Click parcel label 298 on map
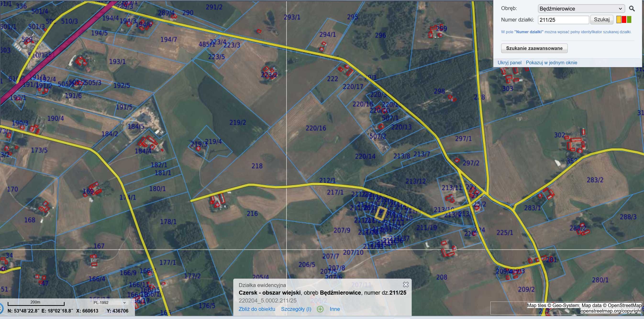Screen dimensions: 644x319 click(x=439, y=91)
